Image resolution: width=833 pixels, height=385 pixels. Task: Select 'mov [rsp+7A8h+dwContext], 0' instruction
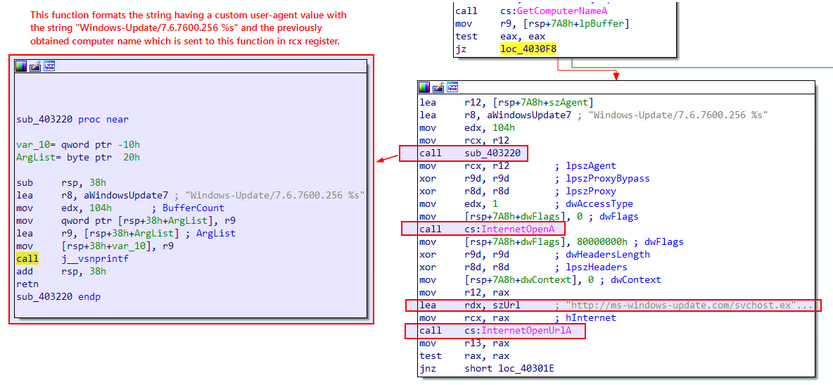(540, 280)
